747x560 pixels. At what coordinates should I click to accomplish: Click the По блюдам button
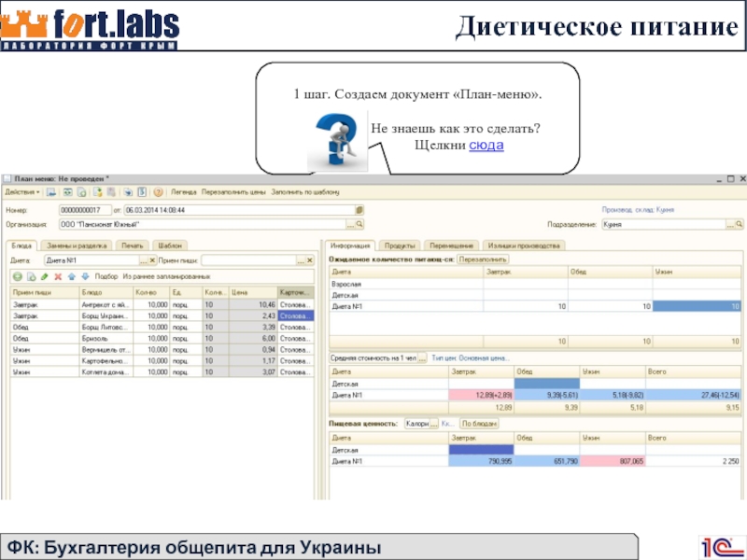point(479,424)
